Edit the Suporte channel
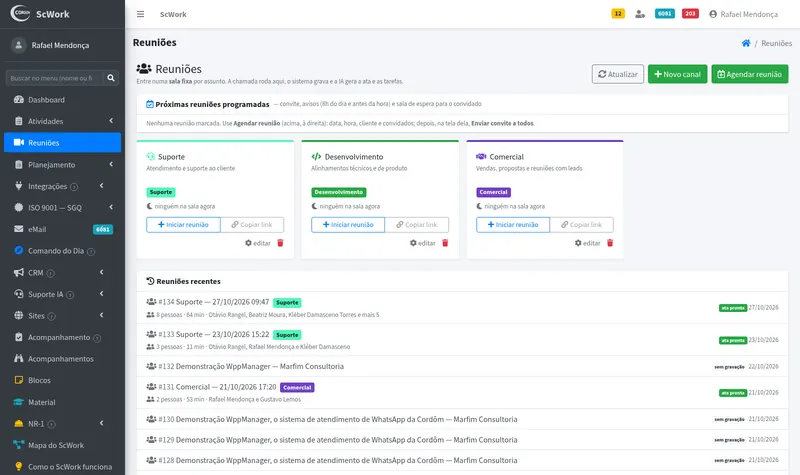This screenshot has width=800, height=475. pos(258,243)
